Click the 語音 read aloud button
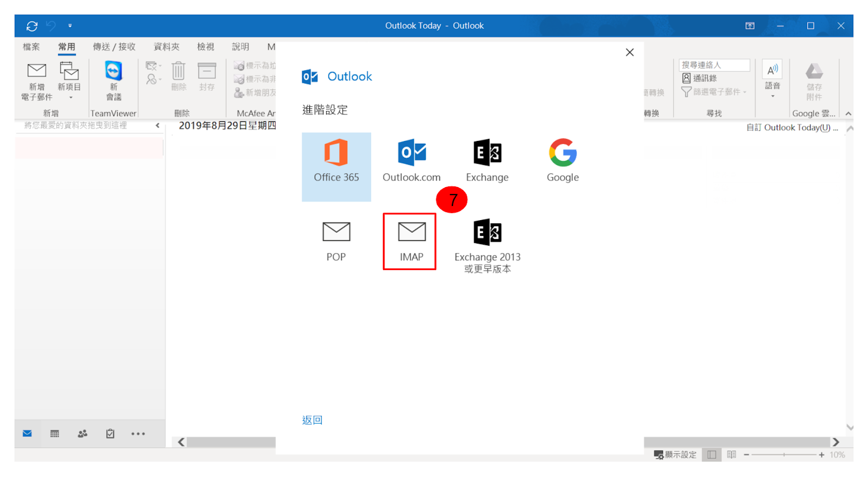868x488 pixels. 773,78
